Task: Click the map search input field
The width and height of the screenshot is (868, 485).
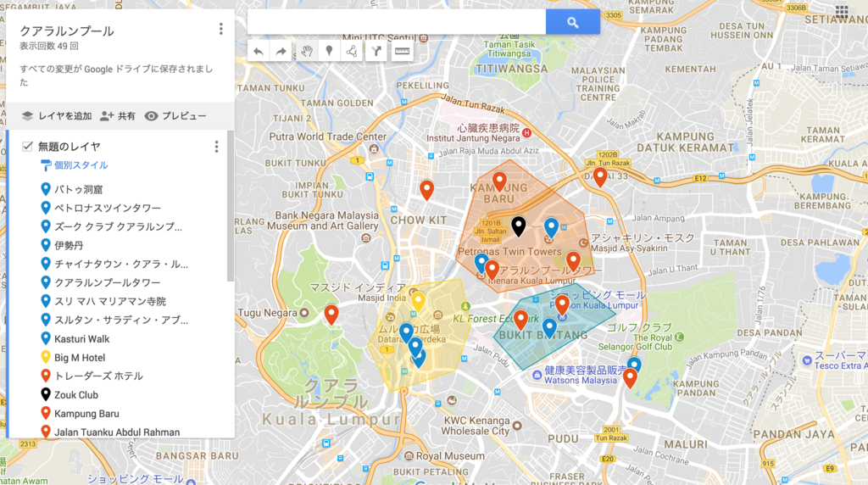Action: (397, 22)
